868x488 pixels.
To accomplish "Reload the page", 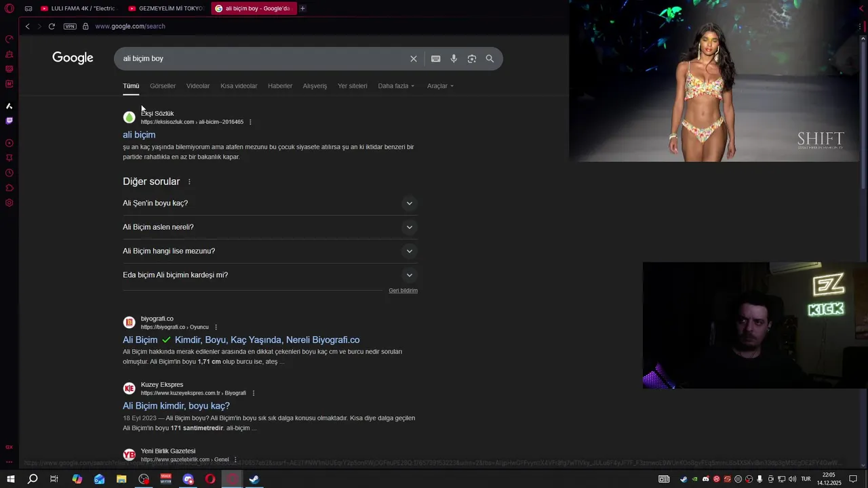I will [x=52, y=26].
